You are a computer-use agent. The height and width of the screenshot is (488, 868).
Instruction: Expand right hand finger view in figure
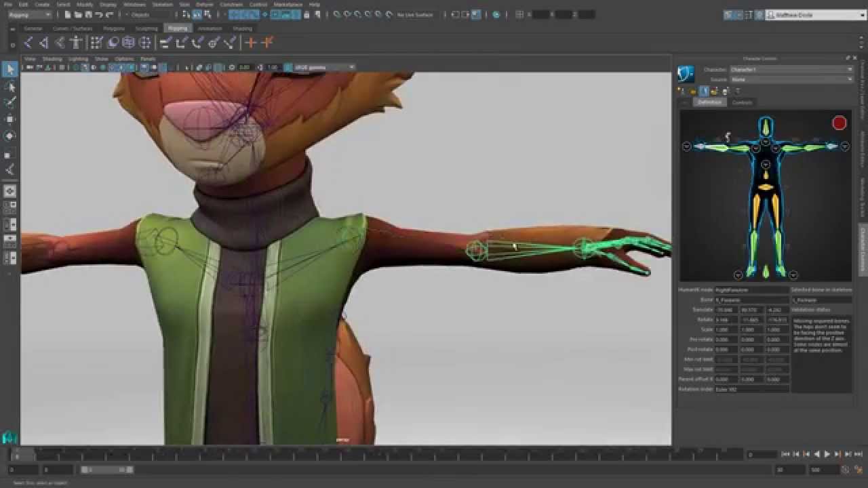click(x=686, y=146)
